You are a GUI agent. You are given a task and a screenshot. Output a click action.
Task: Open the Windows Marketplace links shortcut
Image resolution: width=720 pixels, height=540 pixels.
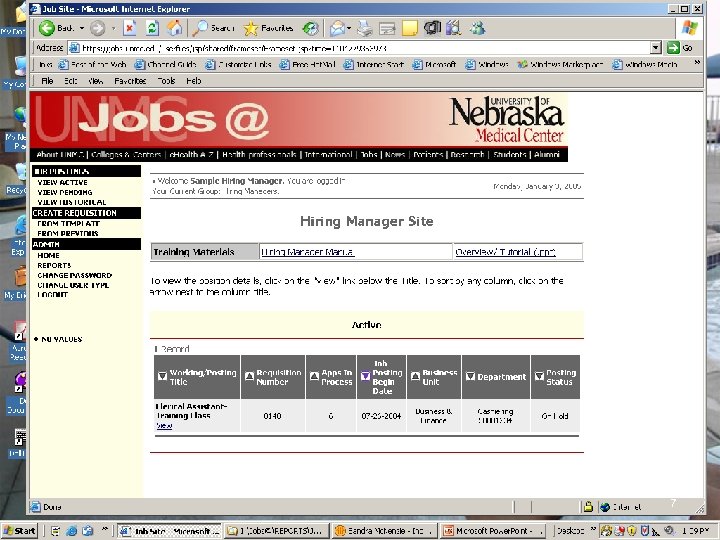[560, 65]
